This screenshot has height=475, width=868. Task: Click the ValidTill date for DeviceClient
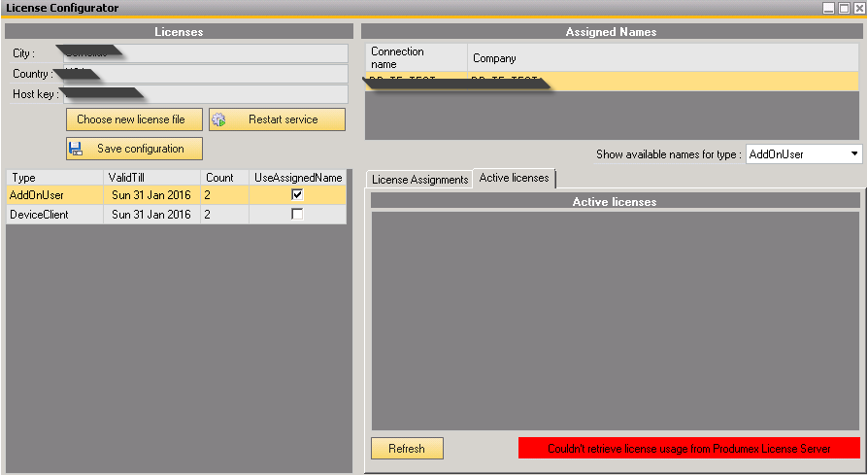[x=151, y=215]
